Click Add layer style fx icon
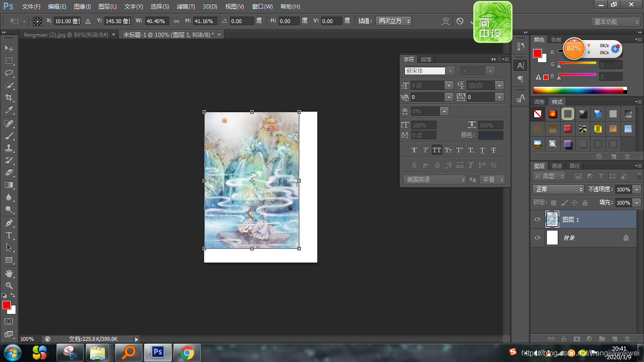The width and height of the screenshot is (644, 362). click(x=564, y=338)
